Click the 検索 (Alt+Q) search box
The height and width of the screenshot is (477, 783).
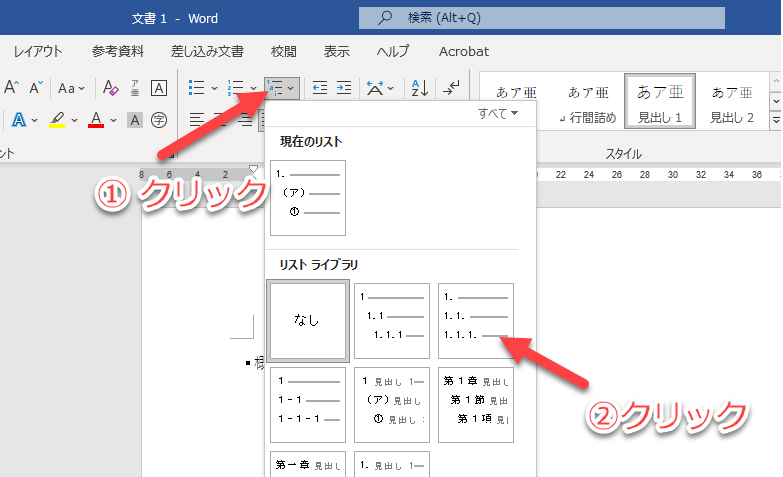click(x=542, y=18)
